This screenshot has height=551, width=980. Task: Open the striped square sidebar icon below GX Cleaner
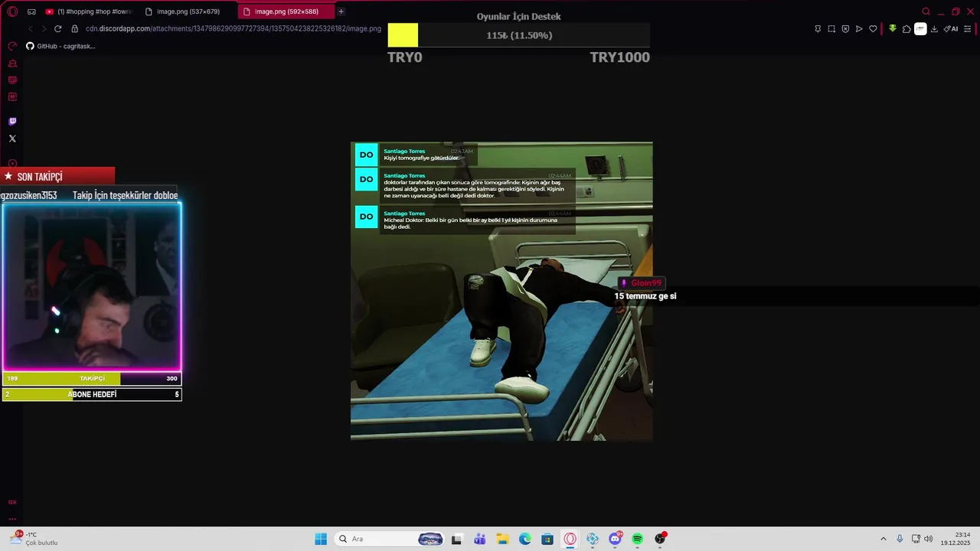coord(12,80)
